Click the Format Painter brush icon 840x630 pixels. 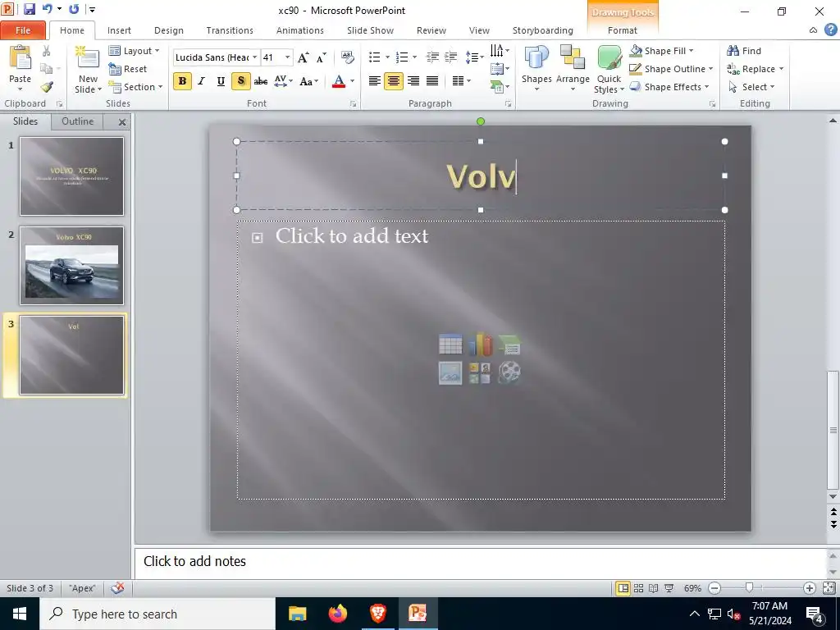[x=47, y=87]
